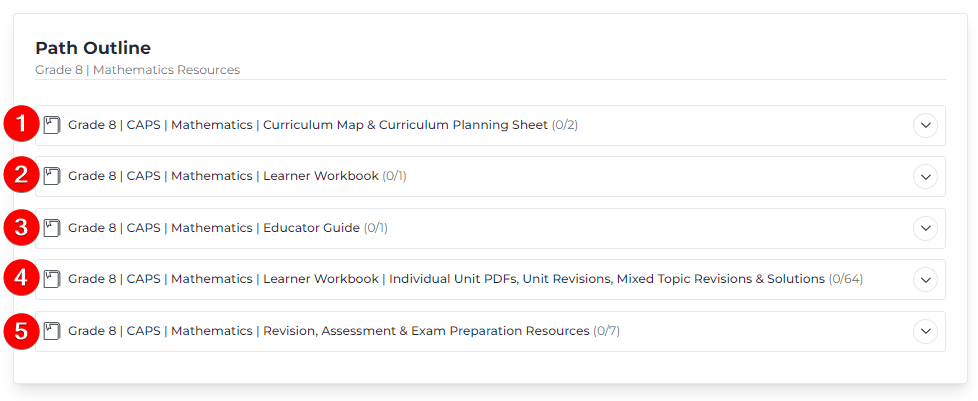Click the course icon beside Exam Preparation Resources row

coord(52,331)
